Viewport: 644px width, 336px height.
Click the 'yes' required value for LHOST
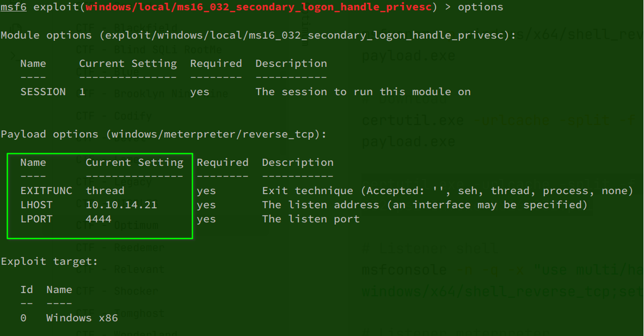206,205
